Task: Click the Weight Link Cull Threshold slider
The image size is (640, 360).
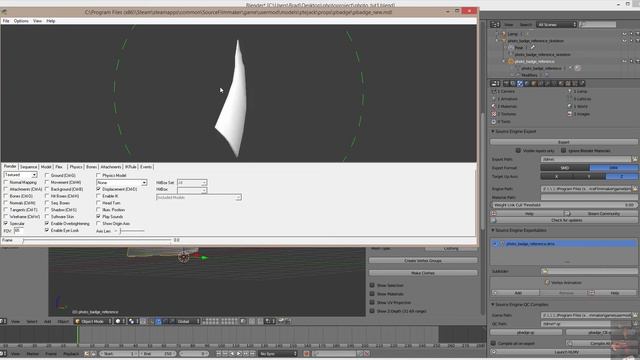Action: [x=564, y=205]
